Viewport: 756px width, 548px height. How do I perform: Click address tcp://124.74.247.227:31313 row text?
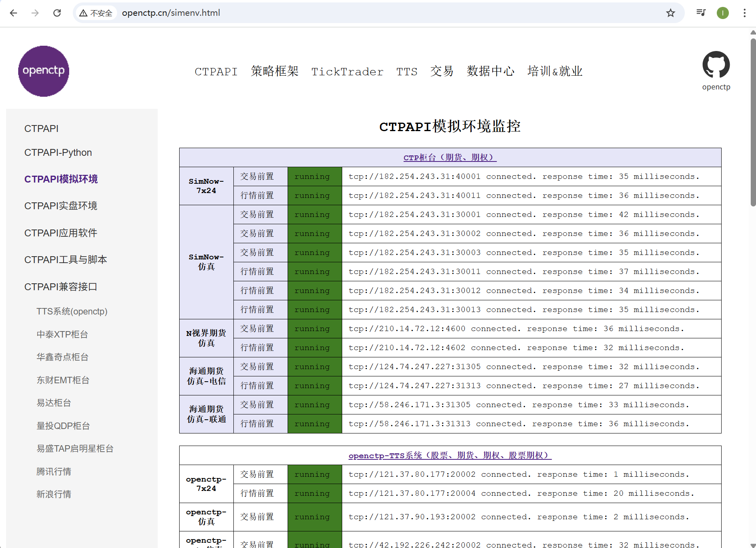pos(524,386)
